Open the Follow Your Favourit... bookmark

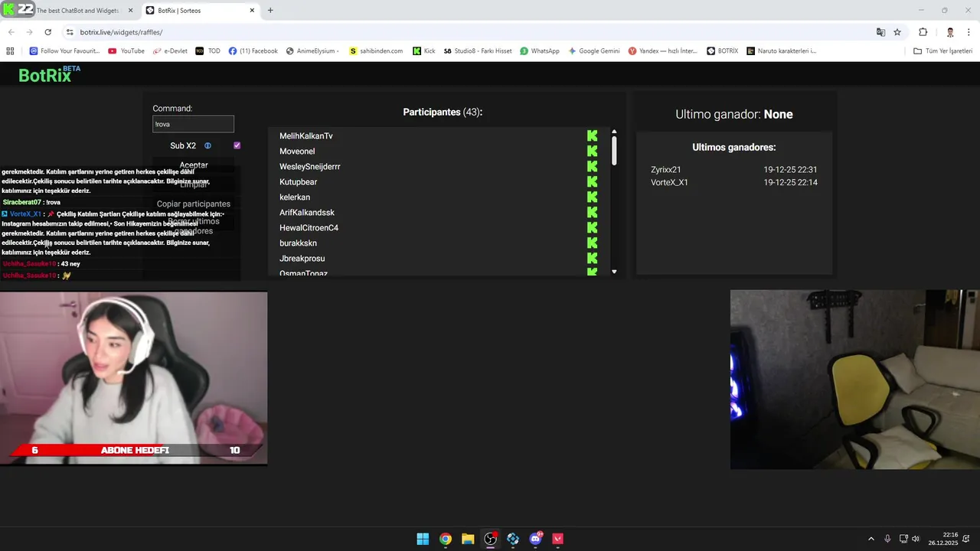[64, 51]
